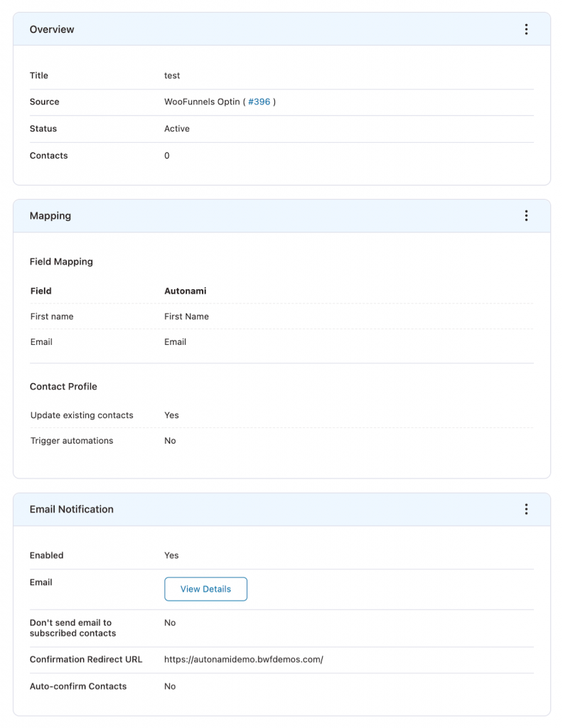Select the confirmation redirect URL text
This screenshot has width=563, height=728.
tap(244, 659)
